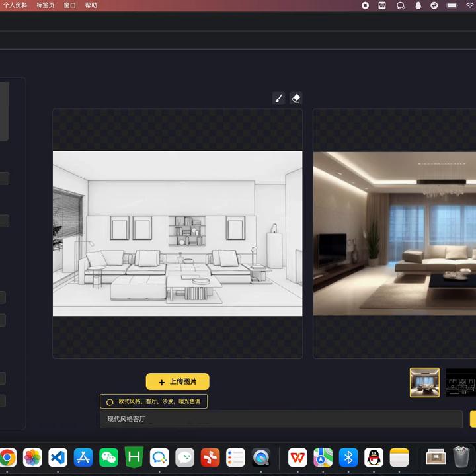
Task: Click the line-sketch living room image
Action: pyautogui.click(x=177, y=233)
